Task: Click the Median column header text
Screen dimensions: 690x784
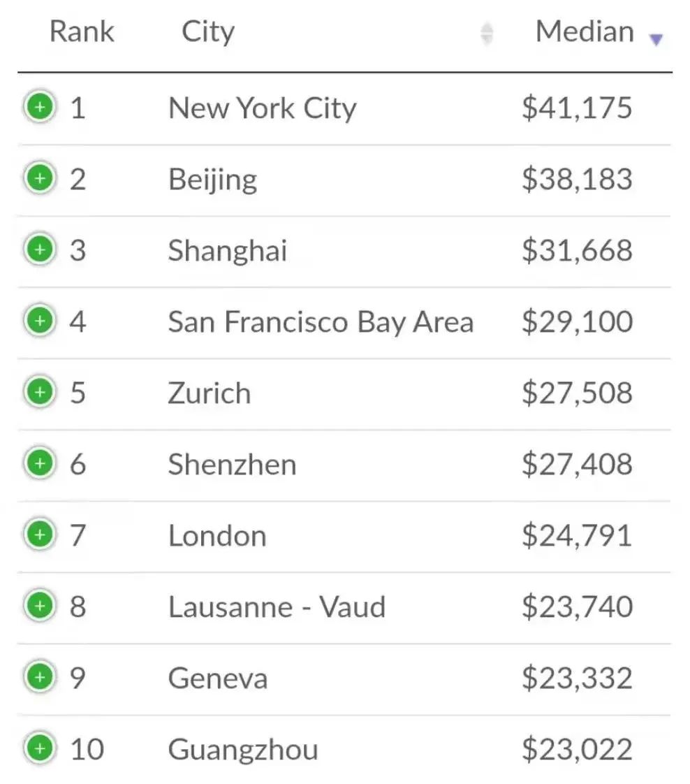Action: pyautogui.click(x=585, y=31)
